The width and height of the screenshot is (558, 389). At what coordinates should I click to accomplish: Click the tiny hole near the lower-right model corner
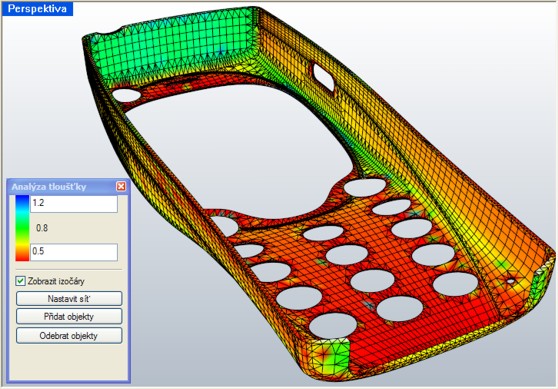click(510, 281)
